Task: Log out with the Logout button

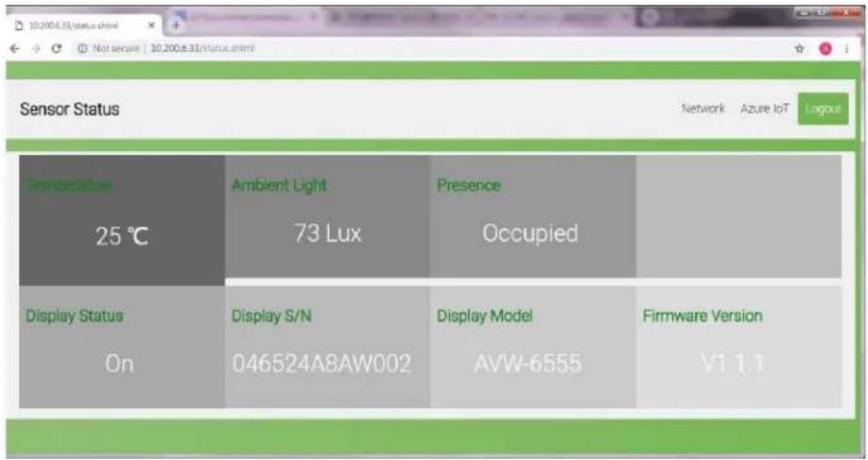Action: [x=824, y=109]
